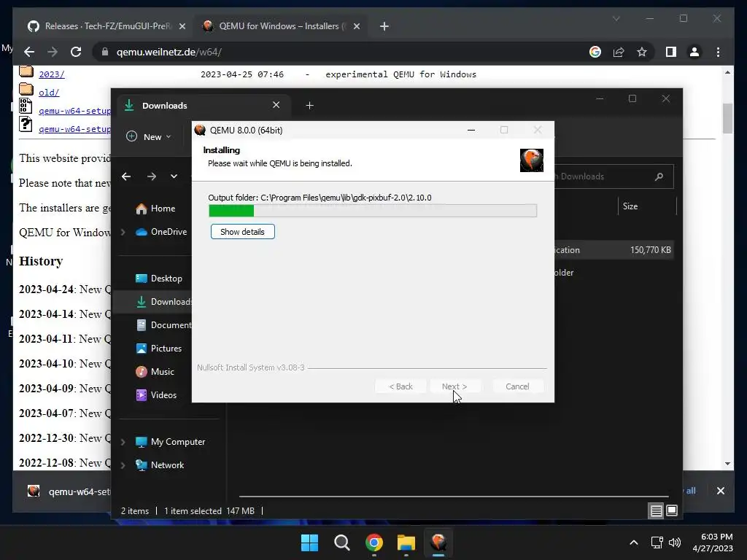Cancel the QEMU installation
This screenshot has height=560, width=747.
tap(517, 386)
